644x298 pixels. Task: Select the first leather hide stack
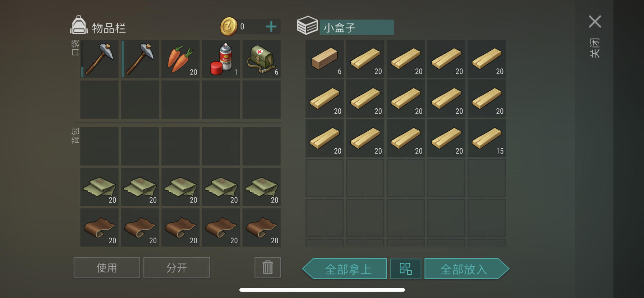[100, 227]
